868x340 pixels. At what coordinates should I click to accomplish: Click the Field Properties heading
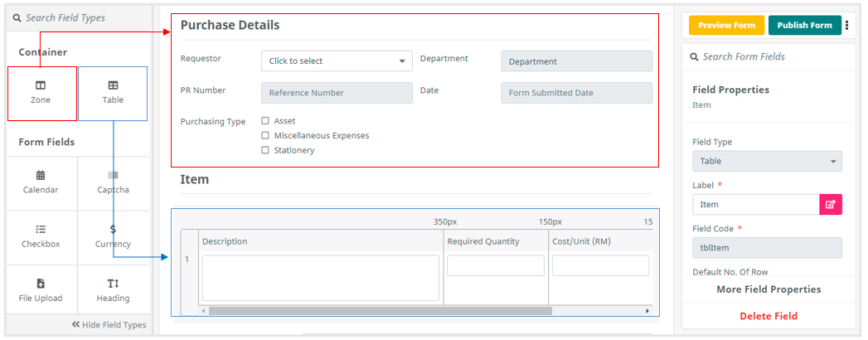click(x=730, y=90)
